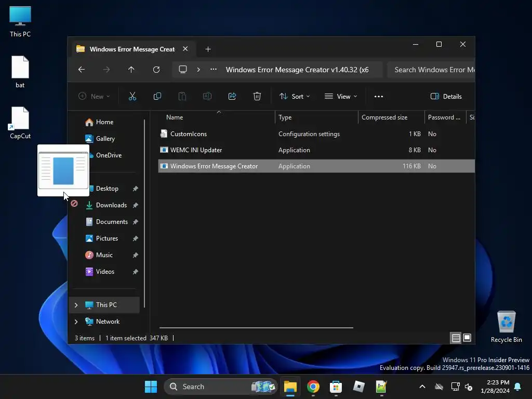The width and height of the screenshot is (532, 399).
Task: Select the CapCut shortcut on desktop
Action: (x=20, y=123)
